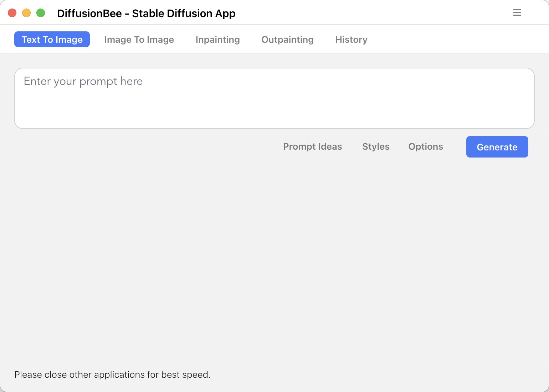Focus the 'Enter your prompt here' field
Image resolution: width=549 pixels, height=392 pixels.
pos(274,98)
